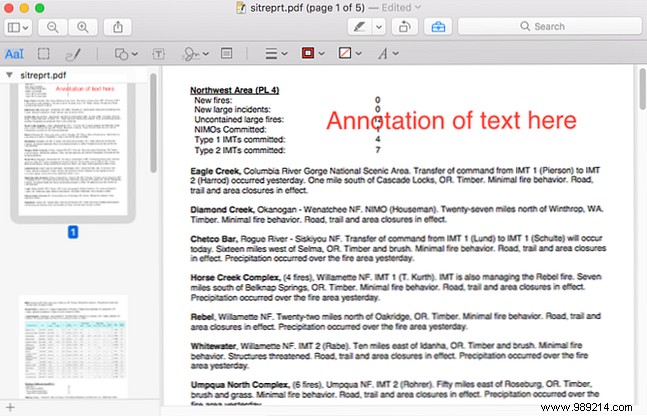Click the 'Chetco Bar,' bold text

pos(214,239)
